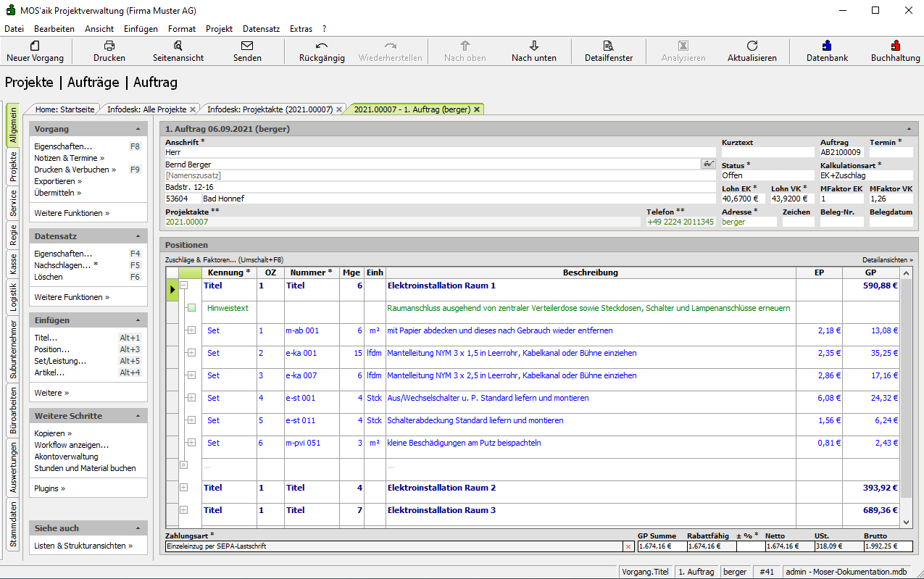The width and height of the screenshot is (924, 579).
Task: Expand the Set row m-ab 001
Action: [191, 330]
